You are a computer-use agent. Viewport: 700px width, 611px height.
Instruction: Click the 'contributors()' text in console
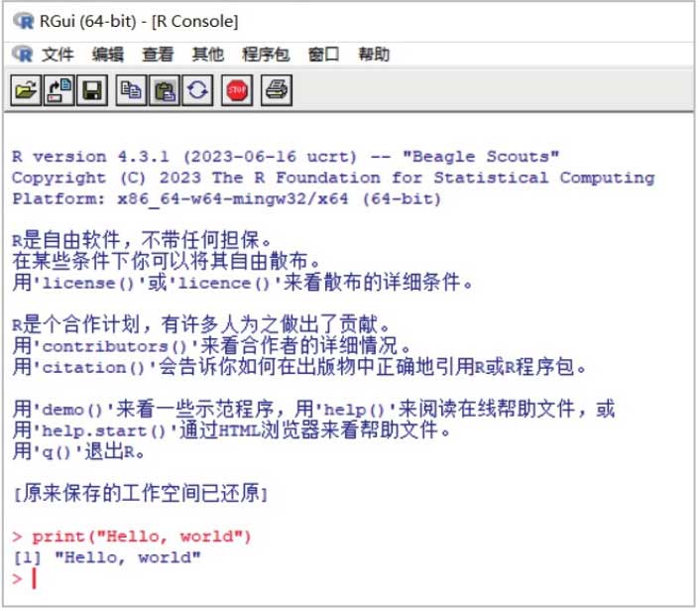coord(114,346)
